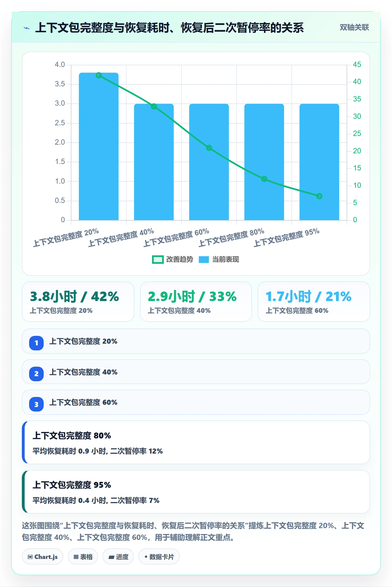Click the Chart.js tag chip
The image size is (392, 587).
click(x=43, y=557)
